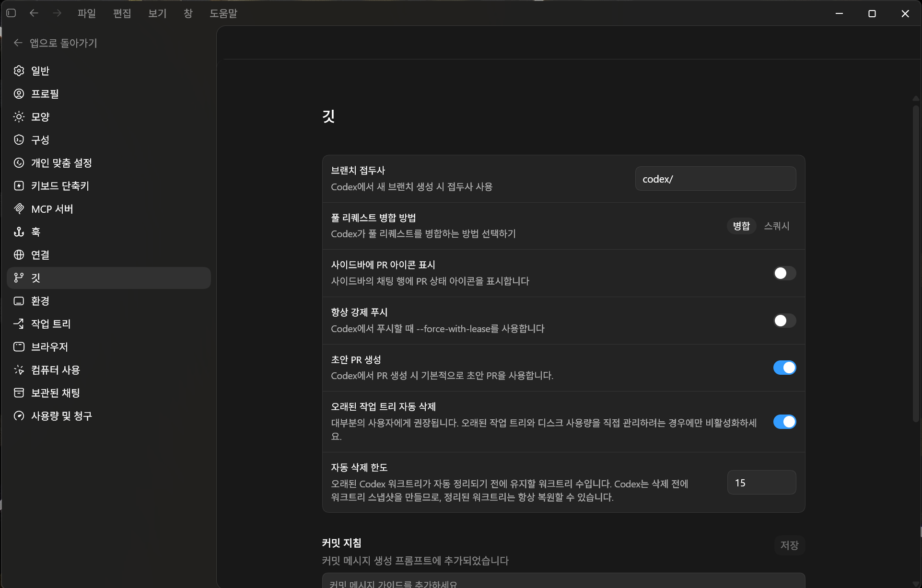This screenshot has width=922, height=588.
Task: Open 모양 settings page
Action: point(109,117)
